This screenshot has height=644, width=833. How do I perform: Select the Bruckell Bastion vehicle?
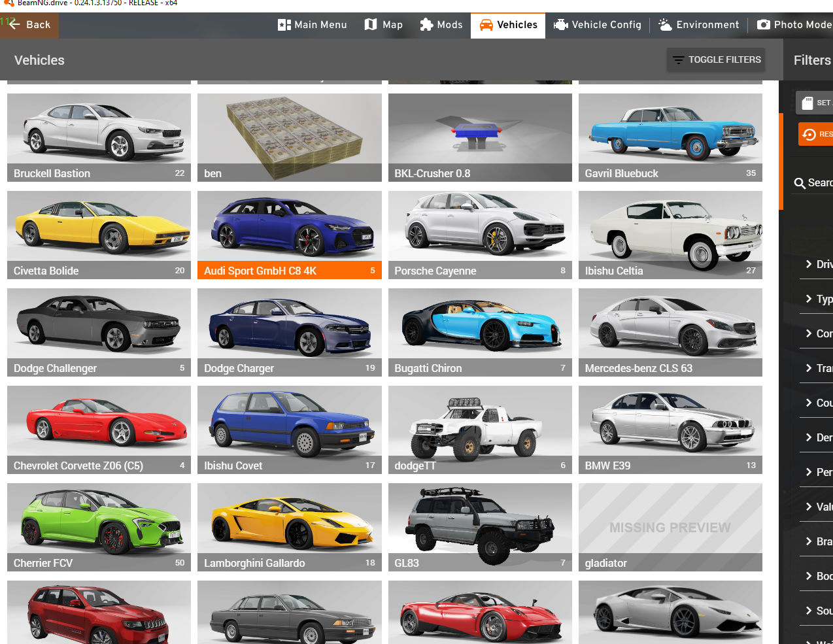tap(99, 137)
